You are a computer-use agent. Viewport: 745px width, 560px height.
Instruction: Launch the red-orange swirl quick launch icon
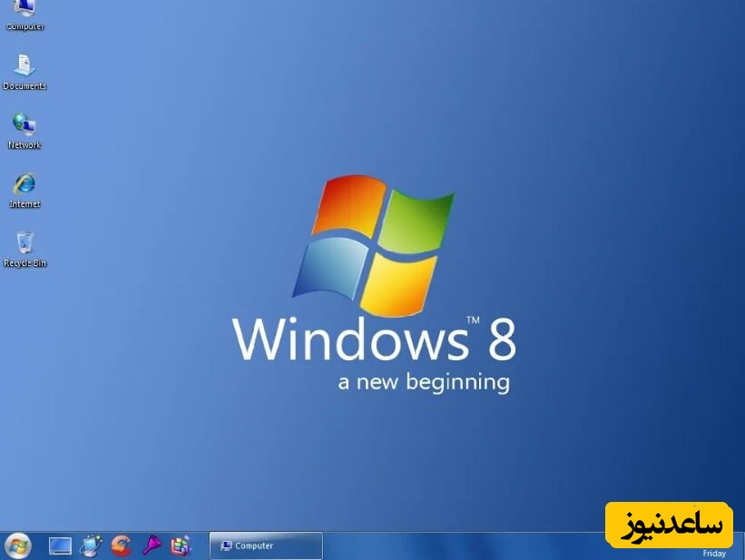(x=121, y=545)
